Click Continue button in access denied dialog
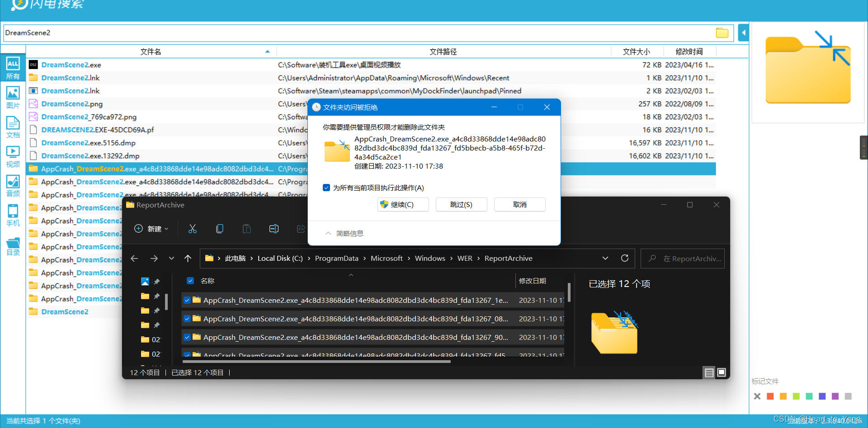Screen dimensions: 868x428 (x=403, y=204)
